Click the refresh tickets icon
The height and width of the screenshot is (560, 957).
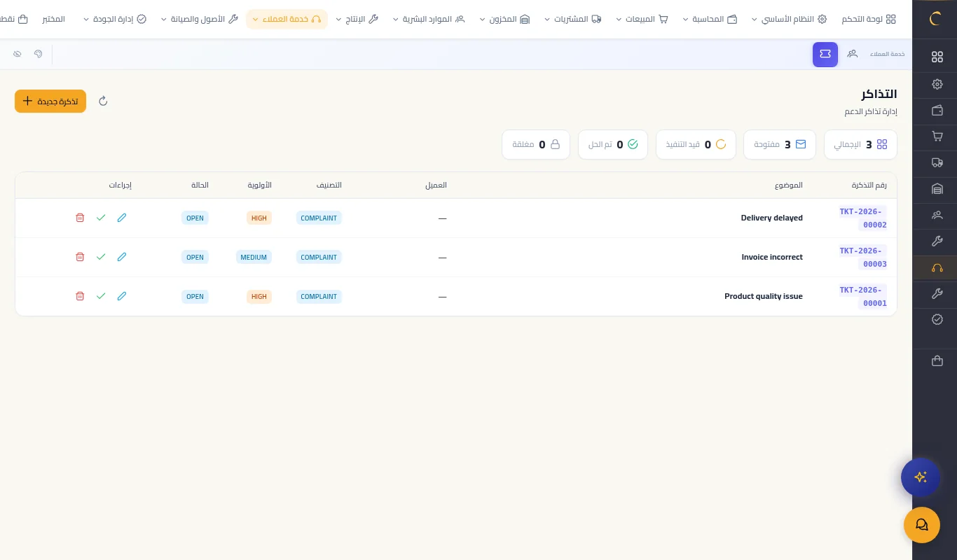pyautogui.click(x=103, y=101)
